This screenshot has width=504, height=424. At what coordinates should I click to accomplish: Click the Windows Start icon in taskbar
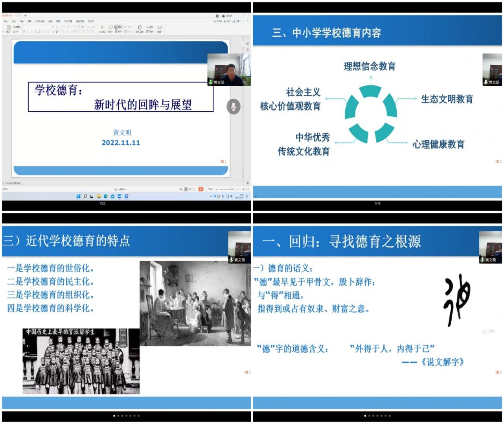point(79,196)
